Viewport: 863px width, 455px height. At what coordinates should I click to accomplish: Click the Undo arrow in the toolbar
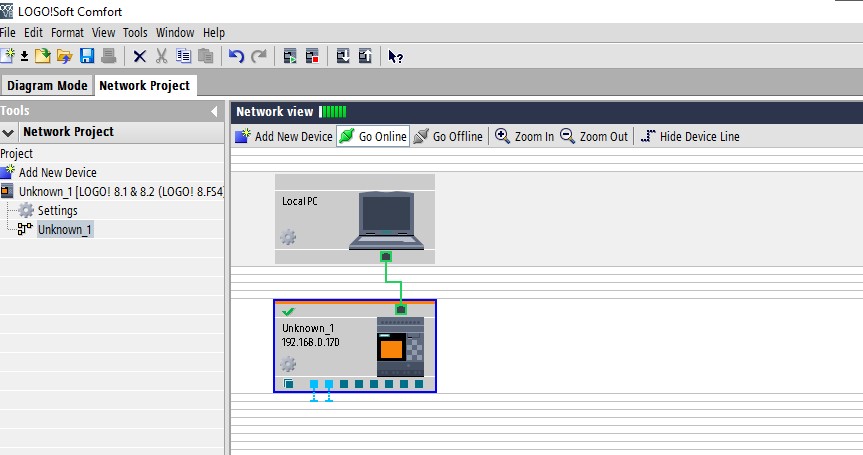(x=236, y=56)
